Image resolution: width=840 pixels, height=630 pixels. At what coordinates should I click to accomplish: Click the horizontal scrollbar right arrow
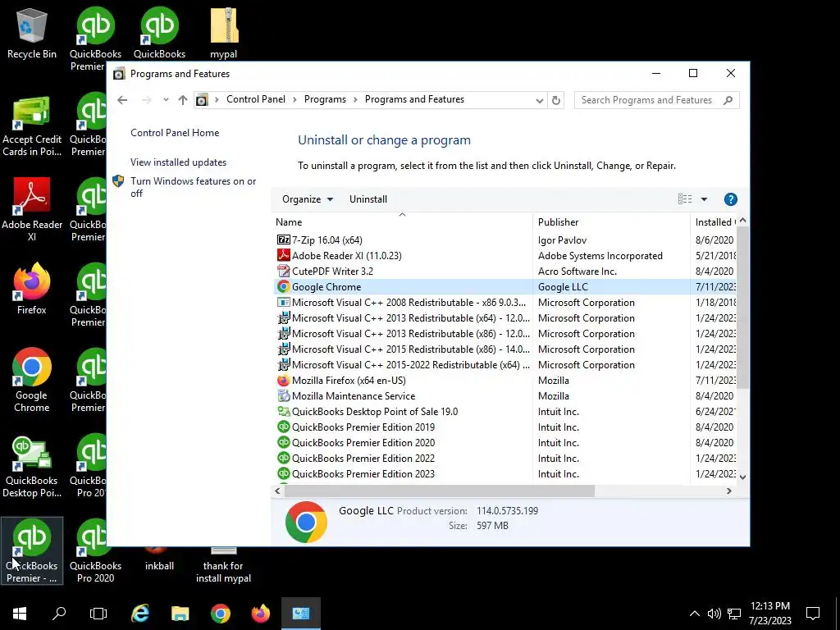(728, 491)
